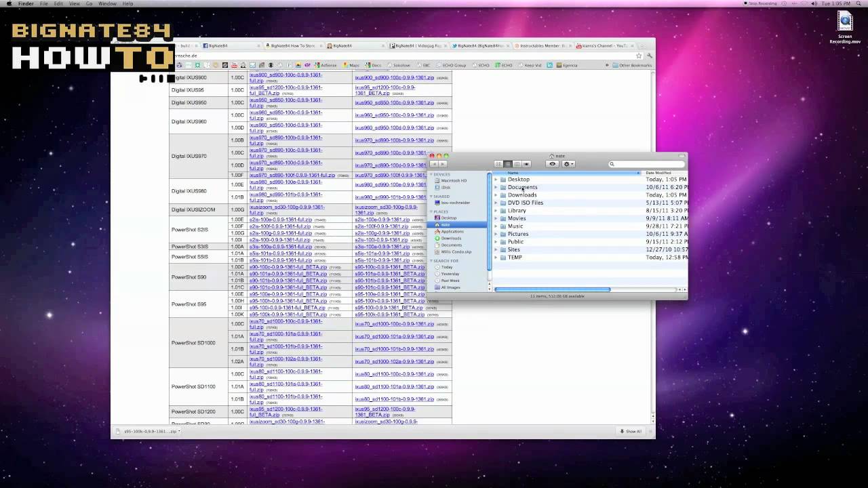Switch Finder to column view
This screenshot has height=488, width=868.
517,164
